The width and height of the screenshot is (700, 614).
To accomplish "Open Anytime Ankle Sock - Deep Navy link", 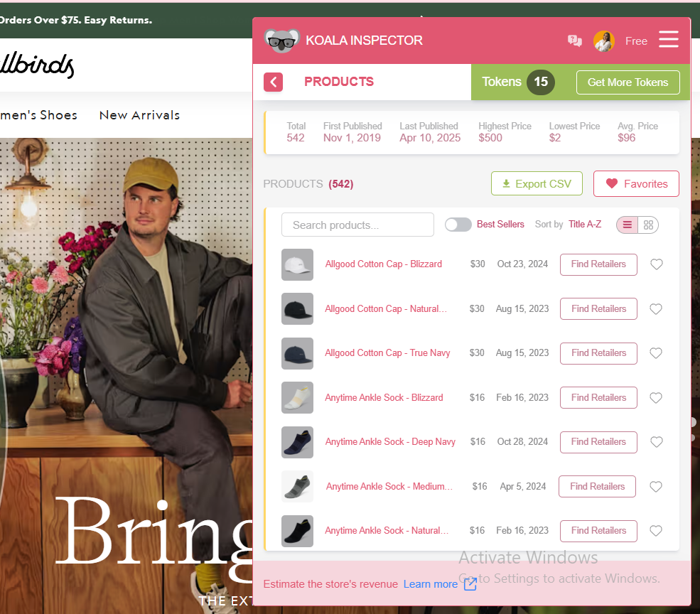I will (x=390, y=442).
